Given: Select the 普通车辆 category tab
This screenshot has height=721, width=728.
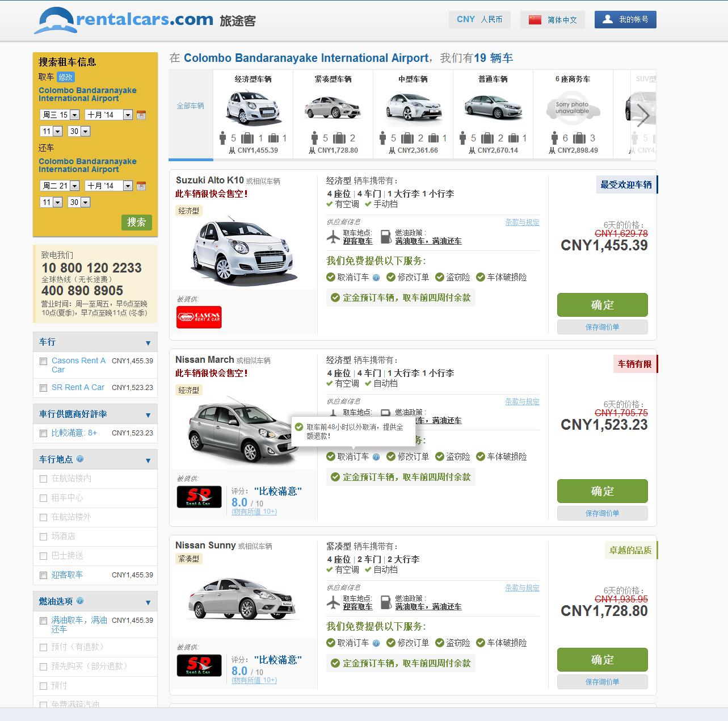Looking at the screenshot, I should (x=493, y=114).
